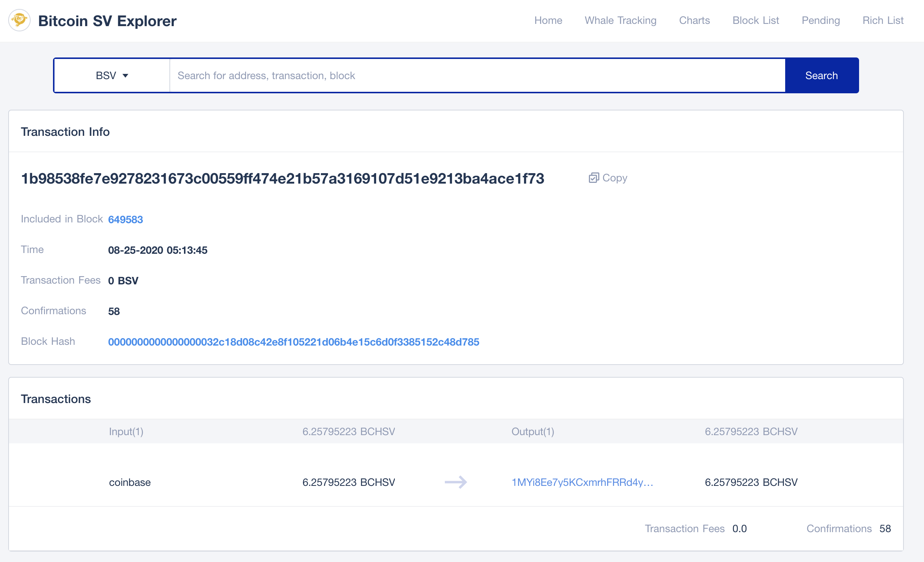Click the coinbase row input amount 6.25795223 BCHSV
This screenshot has width=924, height=562.
point(349,482)
